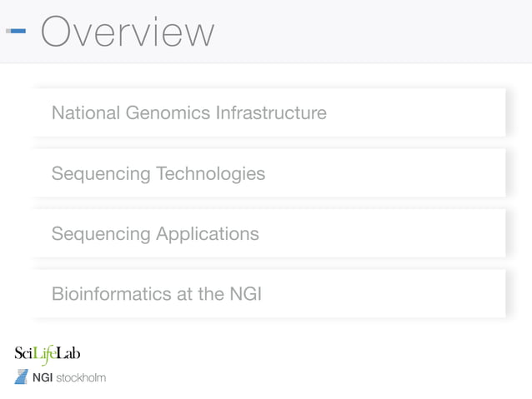Open the Sequencing Technologies section

point(269,174)
